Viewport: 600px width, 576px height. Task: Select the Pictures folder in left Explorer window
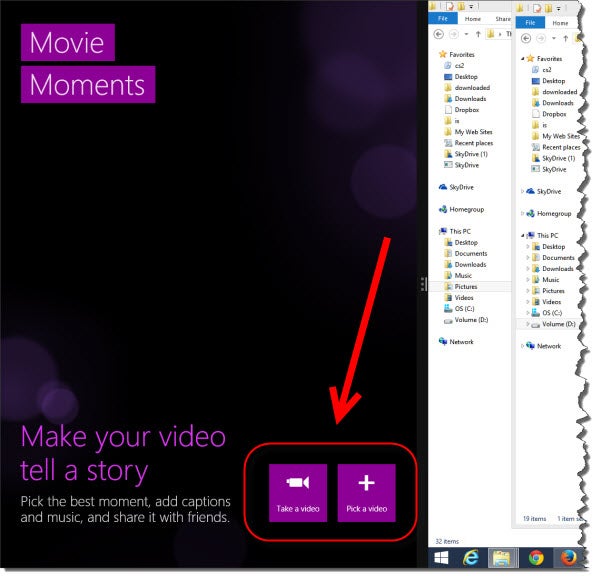[x=466, y=287]
